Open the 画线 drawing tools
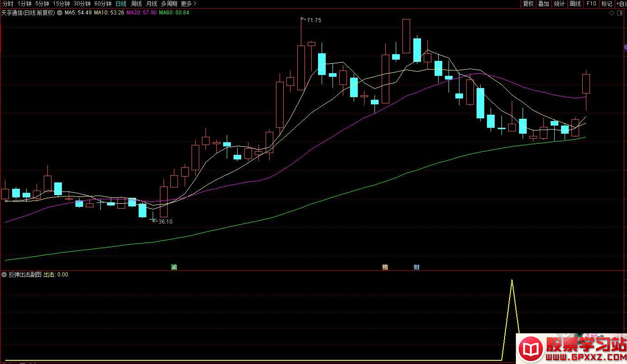627x364 pixels. tap(575, 4)
